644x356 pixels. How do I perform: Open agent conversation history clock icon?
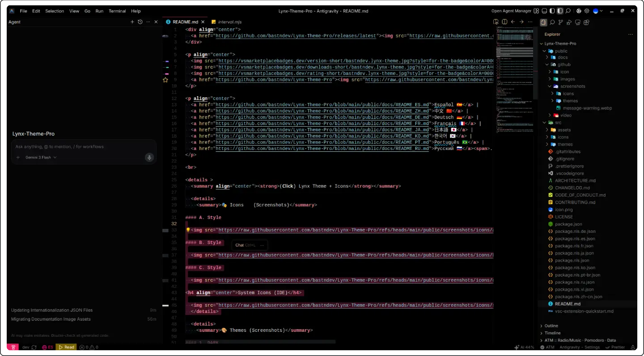tap(140, 22)
